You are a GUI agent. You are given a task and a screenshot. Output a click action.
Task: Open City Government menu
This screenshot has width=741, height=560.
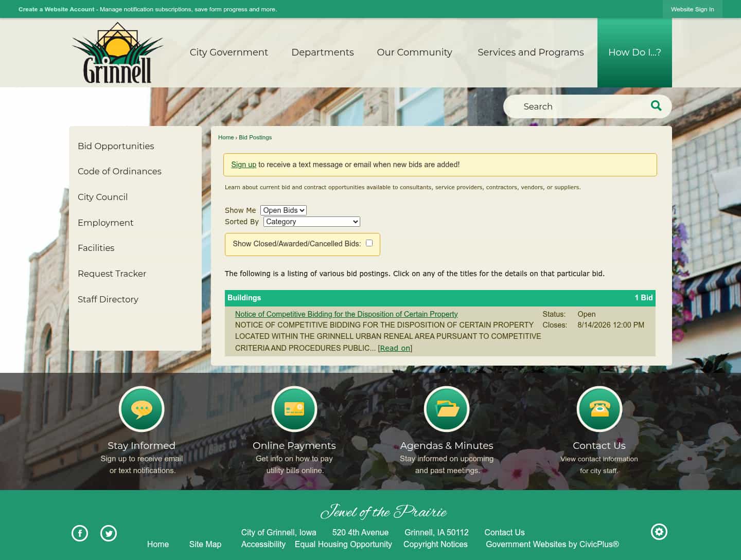point(228,52)
